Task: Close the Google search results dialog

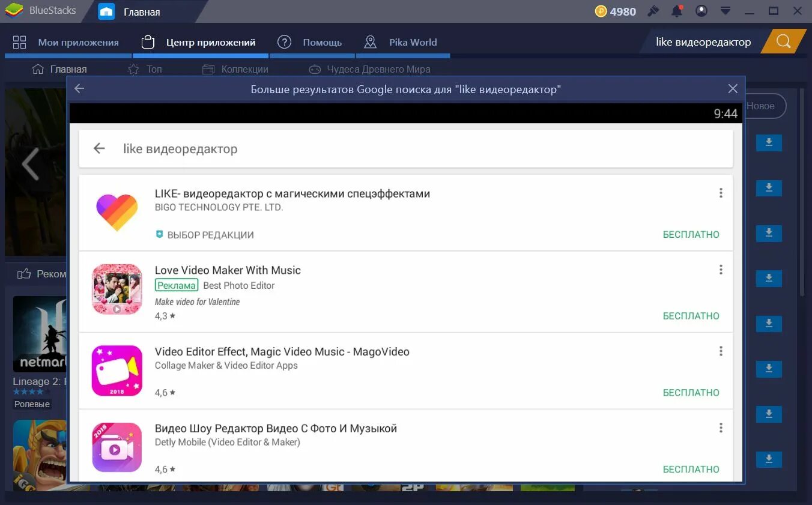Action: point(733,89)
